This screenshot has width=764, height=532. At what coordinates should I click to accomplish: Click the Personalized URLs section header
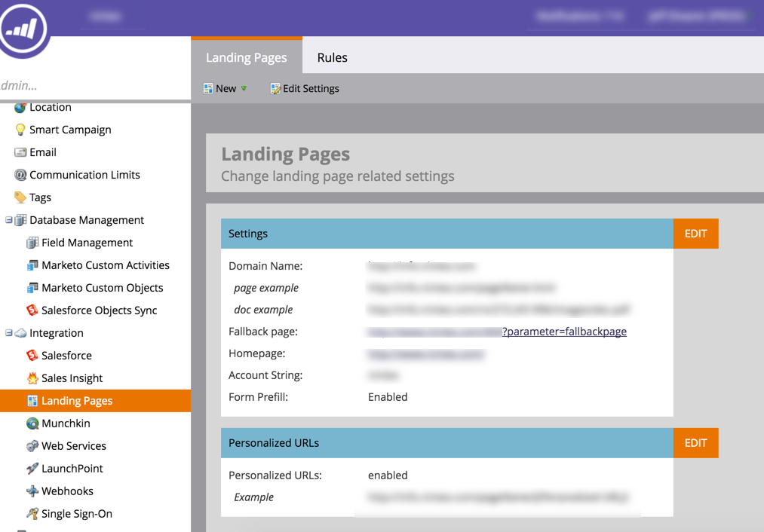(447, 443)
